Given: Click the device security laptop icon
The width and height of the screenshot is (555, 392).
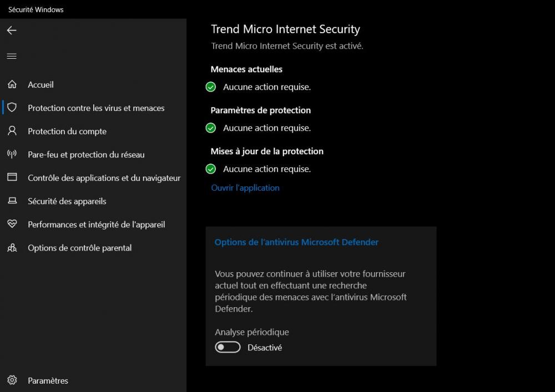Looking at the screenshot, I should coord(12,201).
